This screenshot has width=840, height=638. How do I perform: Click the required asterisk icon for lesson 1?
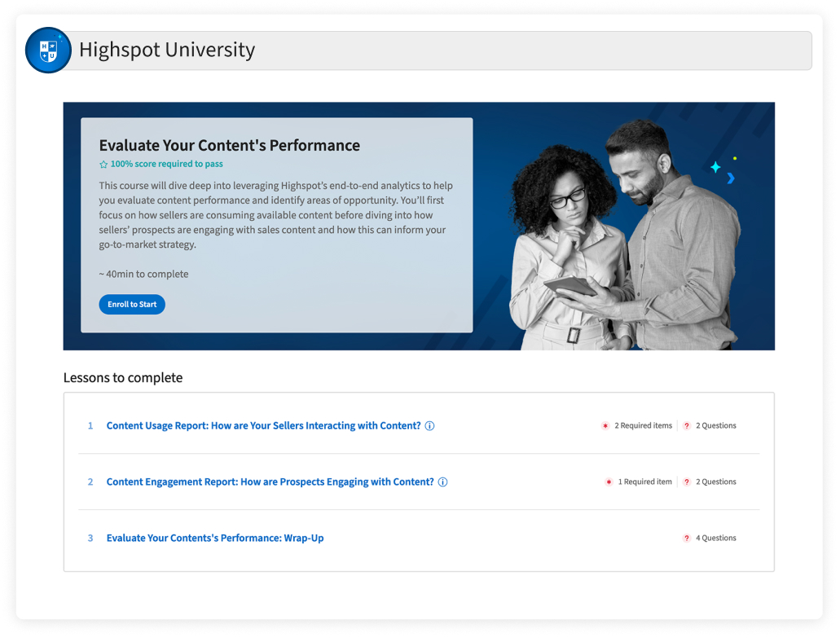point(605,426)
